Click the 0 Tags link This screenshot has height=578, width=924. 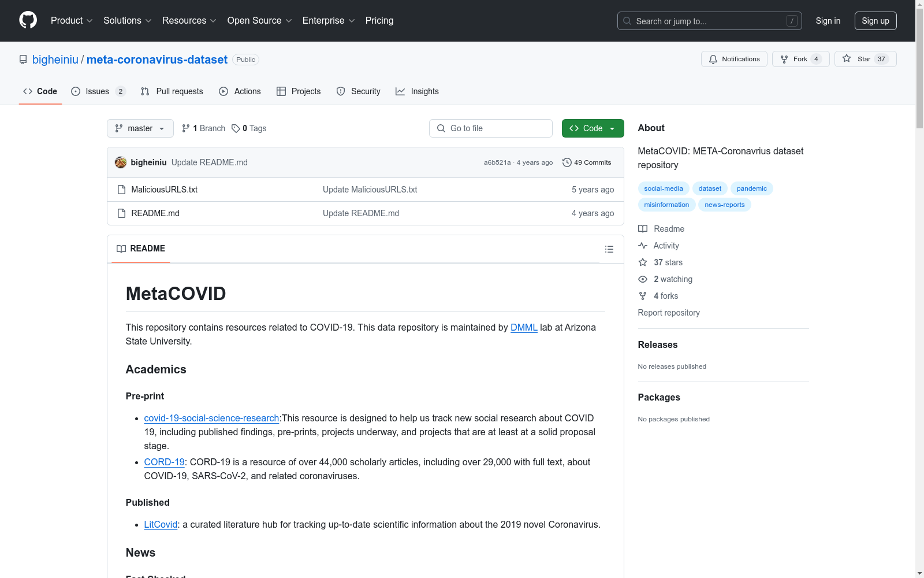point(249,128)
